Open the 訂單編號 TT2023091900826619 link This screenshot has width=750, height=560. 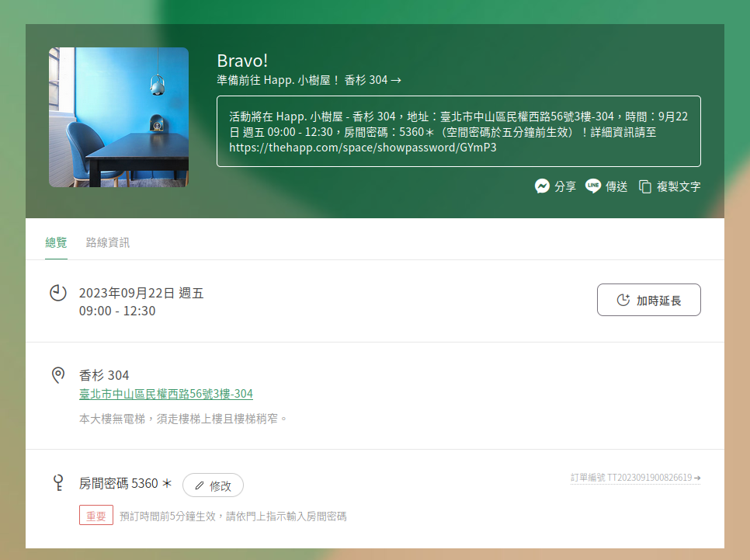[635, 478]
